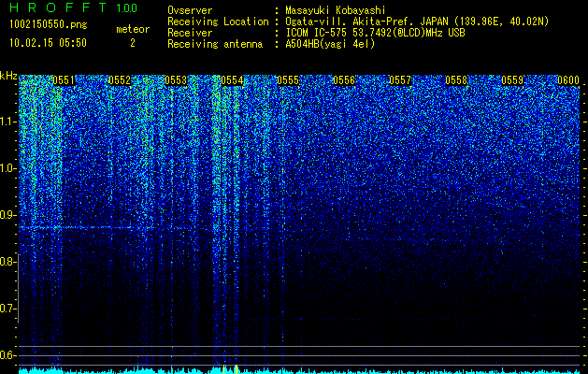
Task: Click the Receiver label
Action: [190, 33]
